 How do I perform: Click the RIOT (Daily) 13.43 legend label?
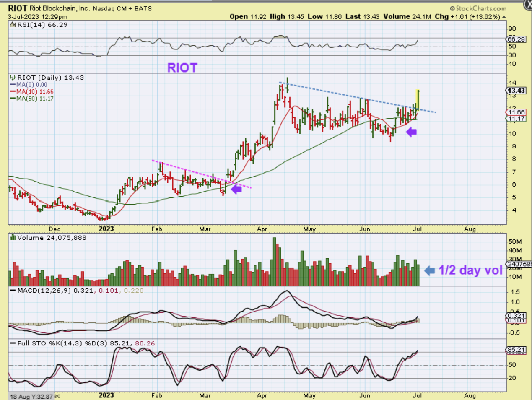(50, 78)
